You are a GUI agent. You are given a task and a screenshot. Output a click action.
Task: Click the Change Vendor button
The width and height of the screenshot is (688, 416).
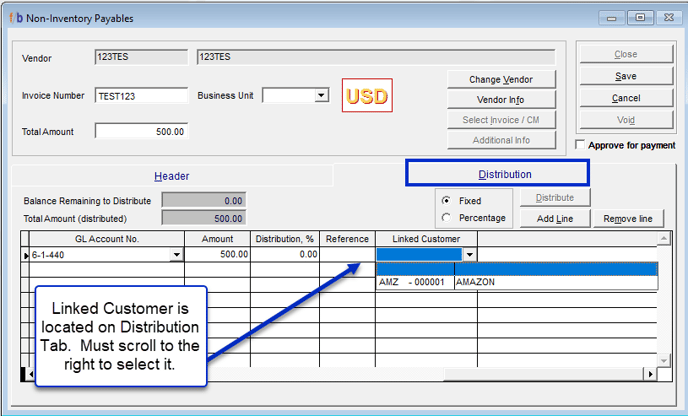click(500, 79)
